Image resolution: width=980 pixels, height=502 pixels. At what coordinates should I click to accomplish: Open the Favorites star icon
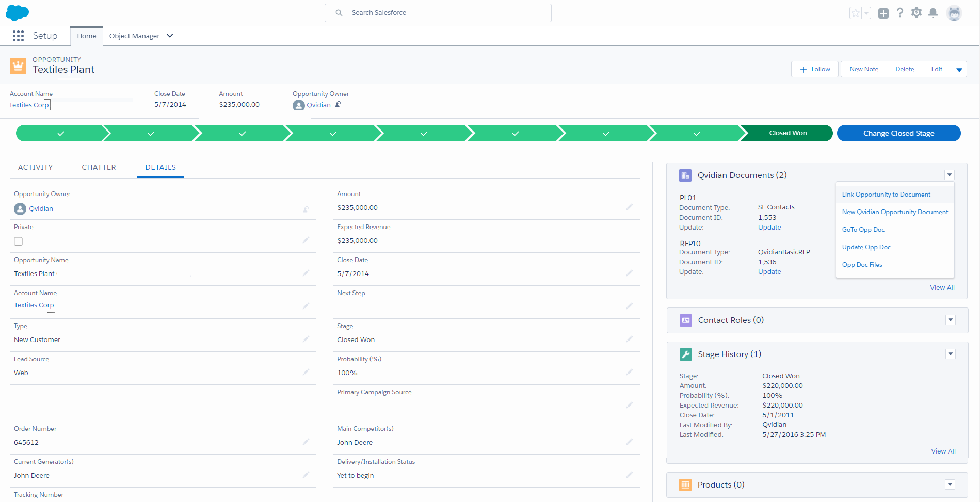click(x=856, y=13)
